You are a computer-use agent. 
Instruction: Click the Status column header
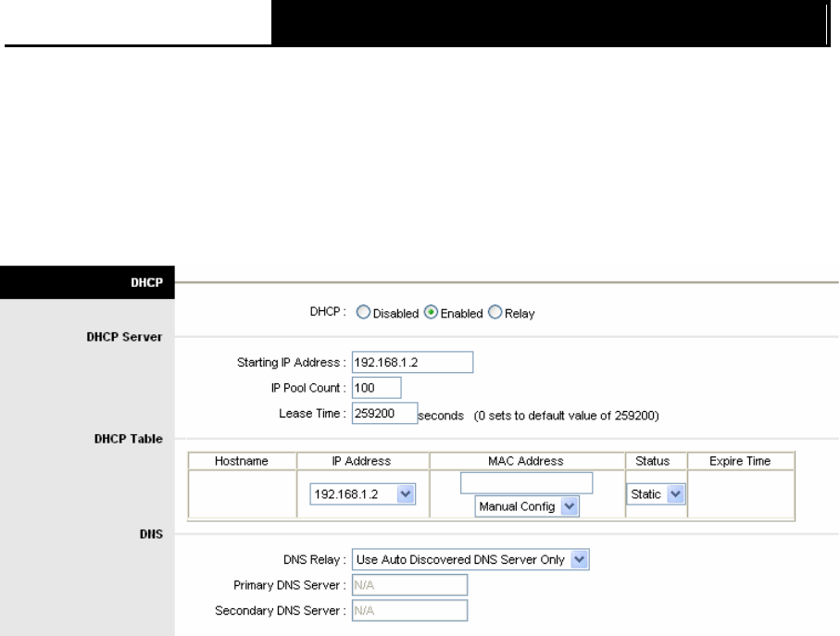coord(653,461)
